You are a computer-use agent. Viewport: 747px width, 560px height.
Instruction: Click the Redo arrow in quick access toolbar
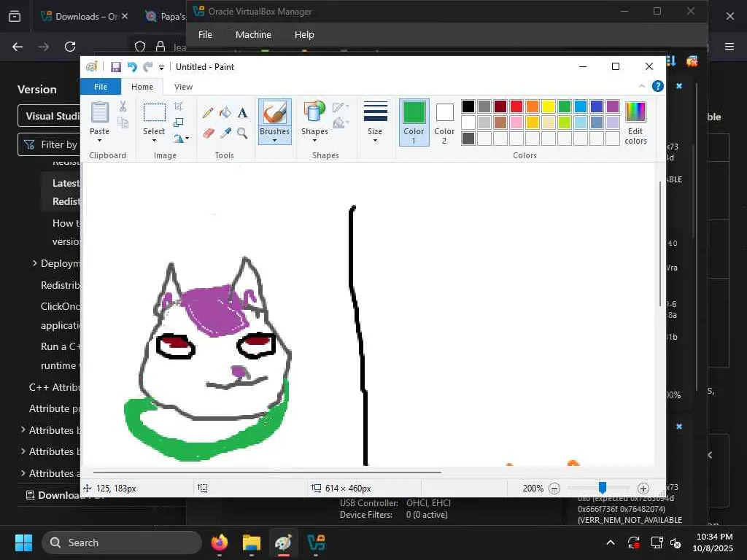pos(148,67)
